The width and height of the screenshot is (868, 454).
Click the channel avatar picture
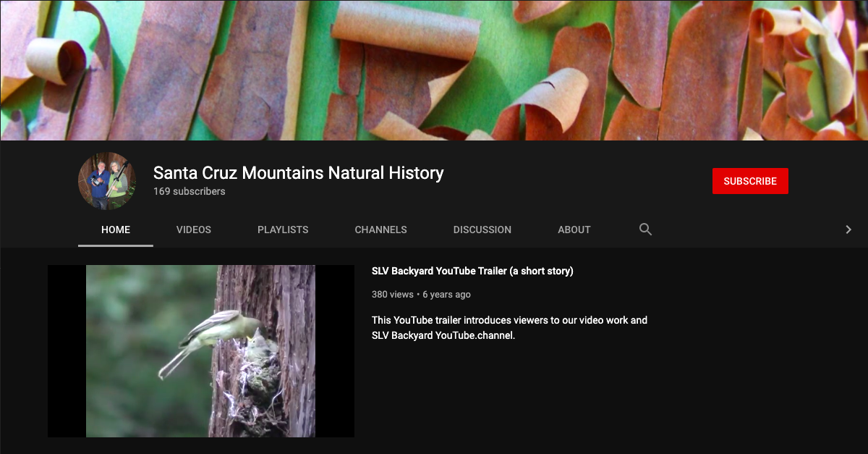[x=107, y=181]
